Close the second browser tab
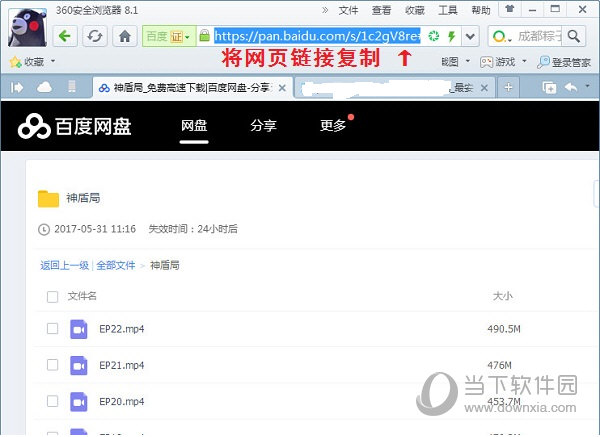601x437 pixels. tap(484, 88)
